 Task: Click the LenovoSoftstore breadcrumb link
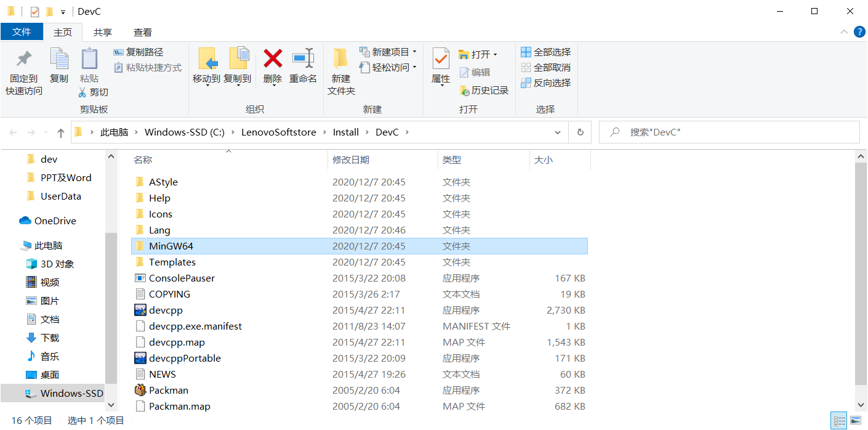(279, 132)
